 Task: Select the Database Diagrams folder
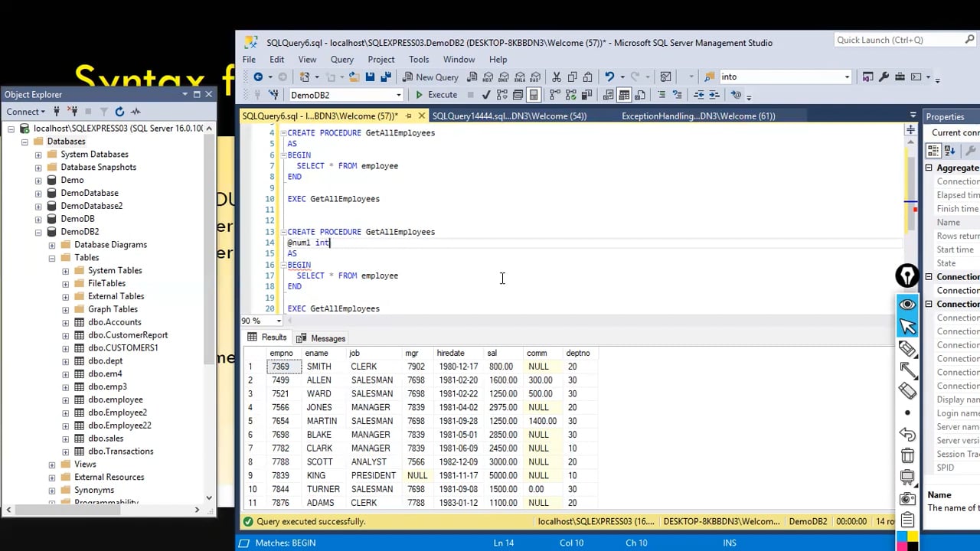(x=110, y=245)
